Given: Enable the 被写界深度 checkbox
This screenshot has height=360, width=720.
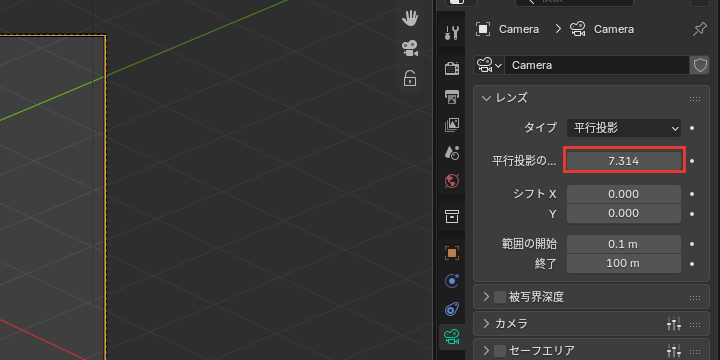Looking at the screenshot, I should click(x=500, y=297).
